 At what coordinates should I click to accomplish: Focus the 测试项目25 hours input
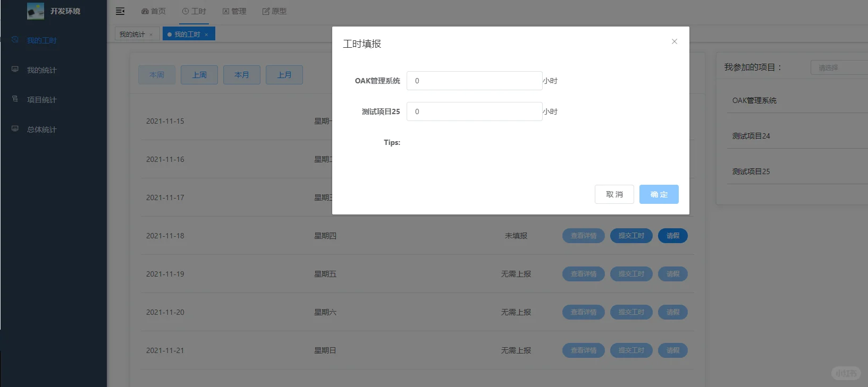(475, 111)
